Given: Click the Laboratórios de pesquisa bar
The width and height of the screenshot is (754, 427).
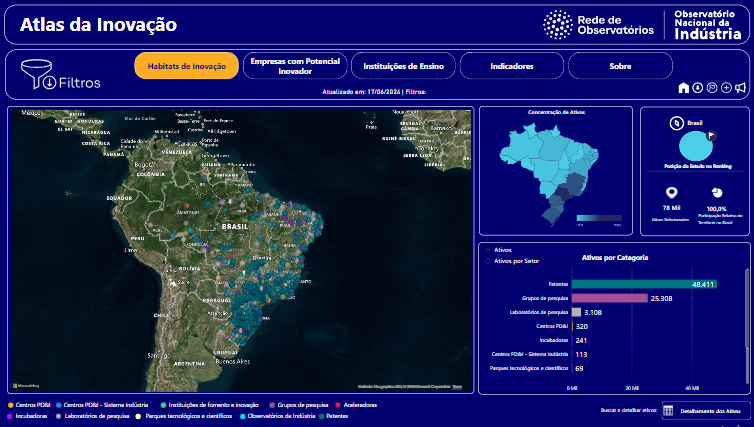Looking at the screenshot, I should tap(577, 312).
